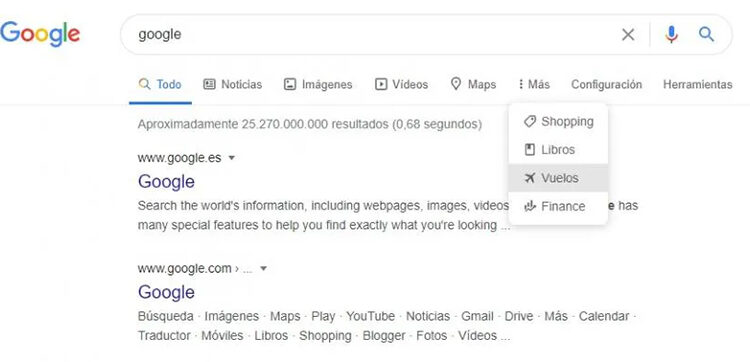Click the Libros book icon in dropdown
The width and height of the screenshot is (750, 362).
click(529, 150)
